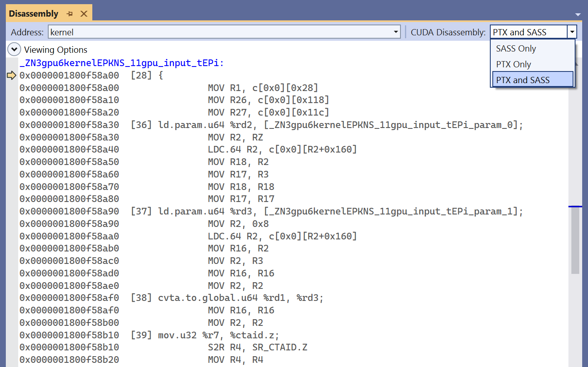This screenshot has height=367, width=588.
Task: Click the LDC.64 instruction at address 0x0000001800f58aa0
Action: [x=282, y=236]
